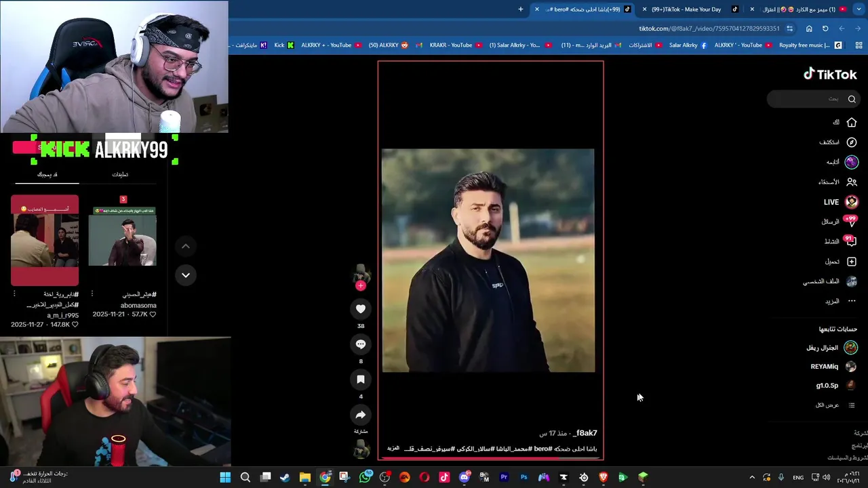Open site settings icon in address bar
Viewport: 868px width, 488px height.
click(x=789, y=28)
